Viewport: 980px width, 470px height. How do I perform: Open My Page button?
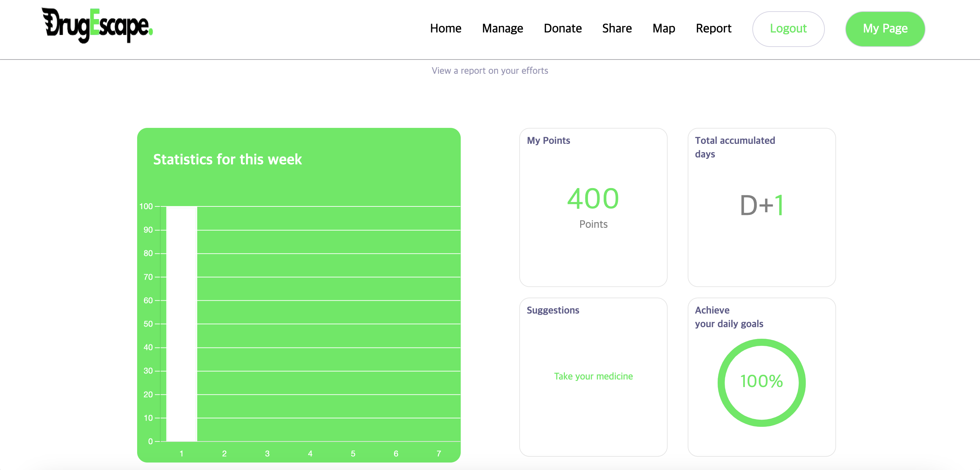tap(885, 29)
